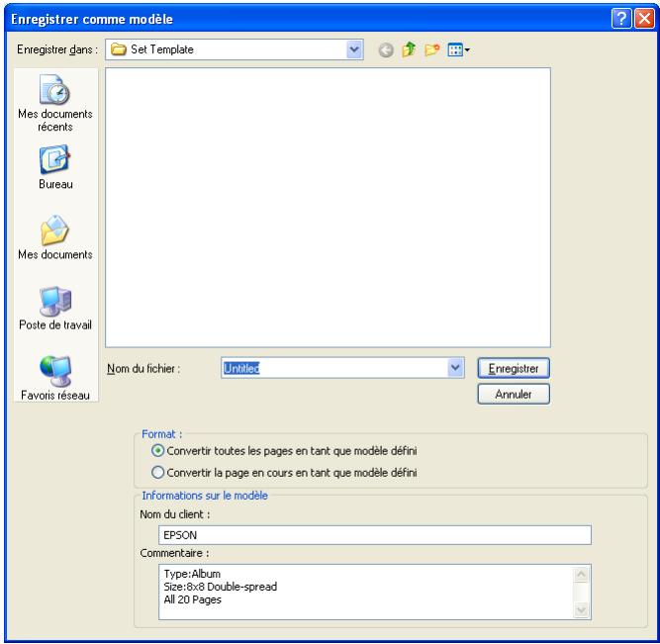The image size is (660, 644).
Task: Click the Set Template folder icon
Action: [119, 49]
